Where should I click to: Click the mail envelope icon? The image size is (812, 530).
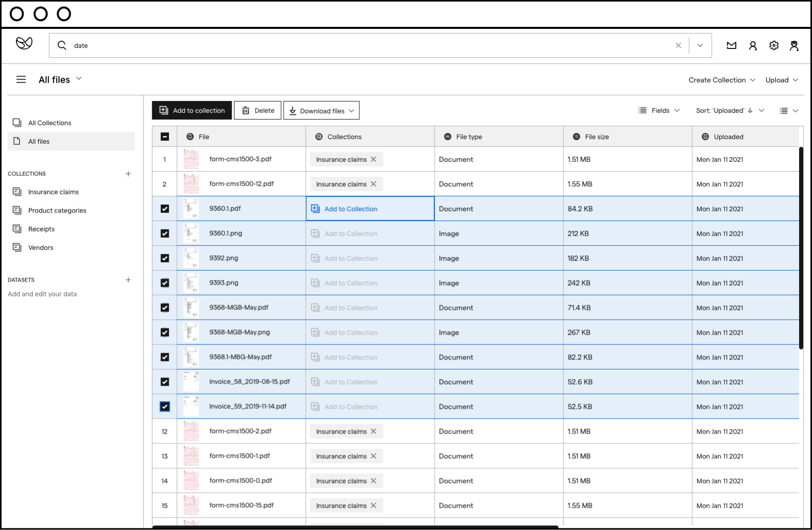[x=731, y=45]
